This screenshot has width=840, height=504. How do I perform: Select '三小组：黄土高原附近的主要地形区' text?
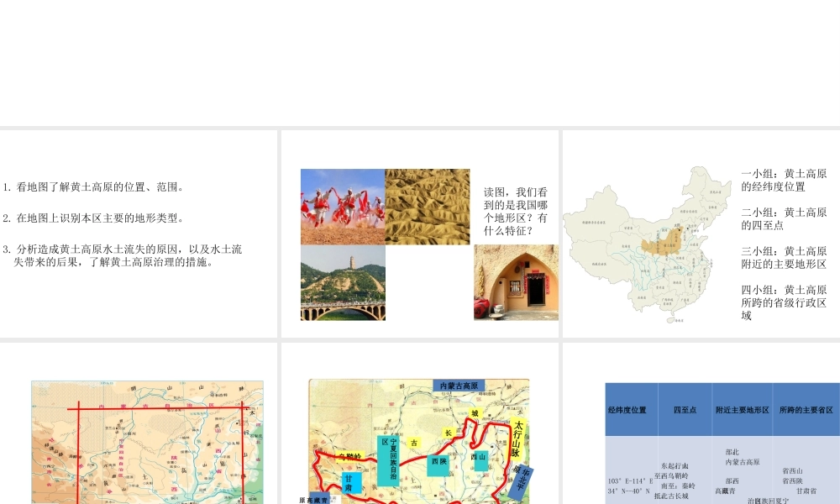click(784, 258)
